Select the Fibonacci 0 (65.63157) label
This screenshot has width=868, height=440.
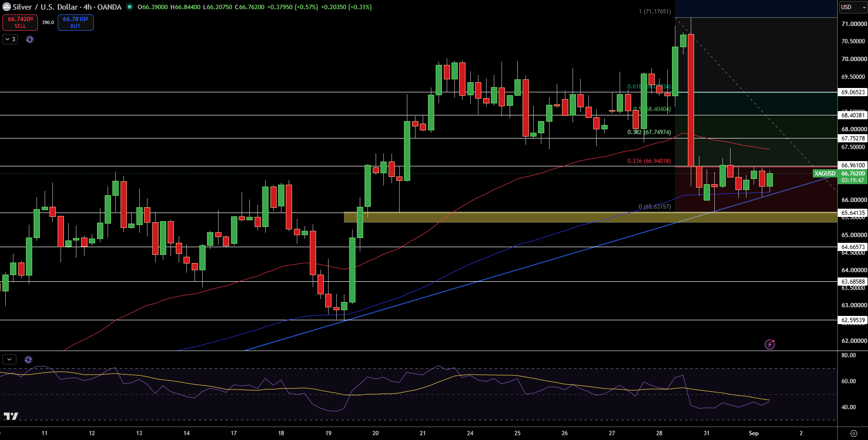655,207
